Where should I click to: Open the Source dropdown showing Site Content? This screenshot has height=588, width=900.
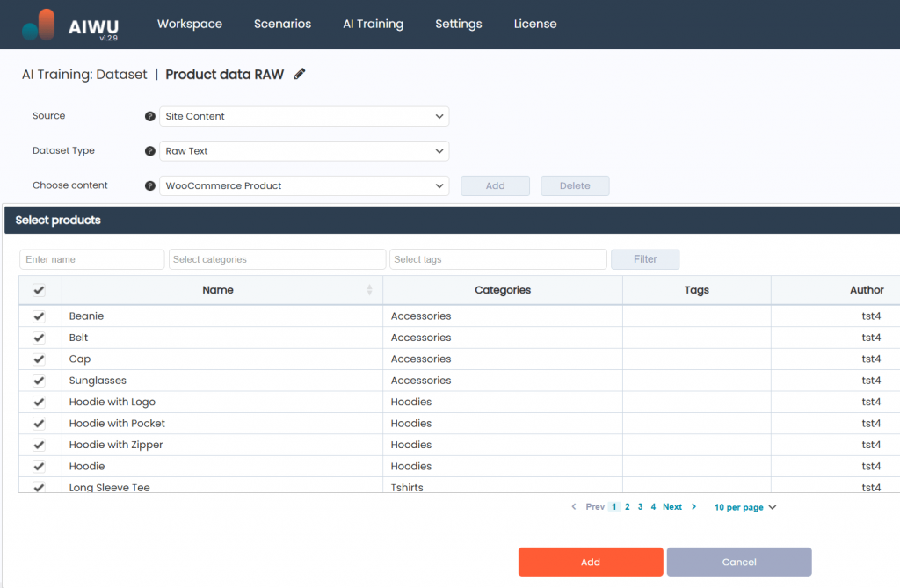[x=304, y=116]
